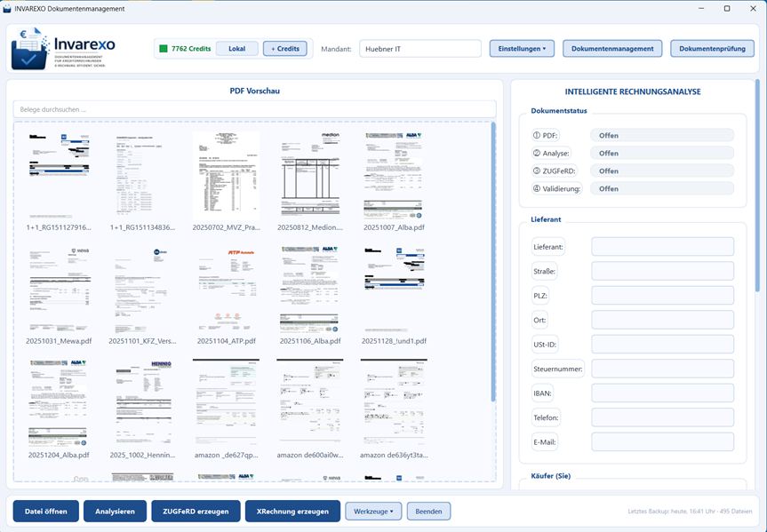Click the analysis panel scrollbar
This screenshot has height=532, width=767.
pyautogui.click(x=758, y=186)
